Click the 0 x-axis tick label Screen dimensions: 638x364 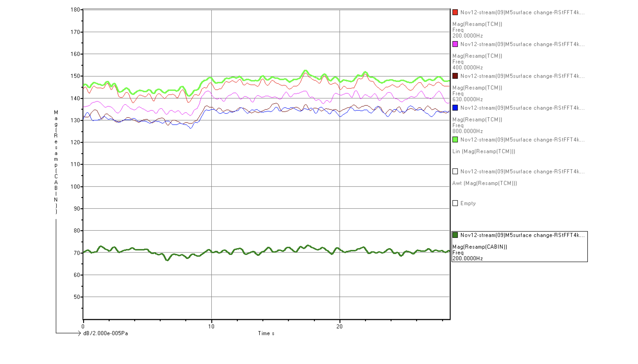[83, 326]
